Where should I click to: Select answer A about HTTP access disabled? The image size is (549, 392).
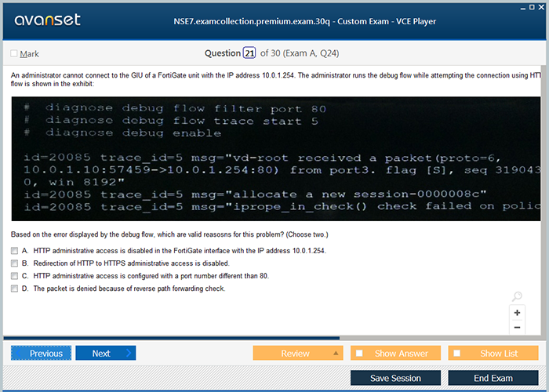pos(14,251)
